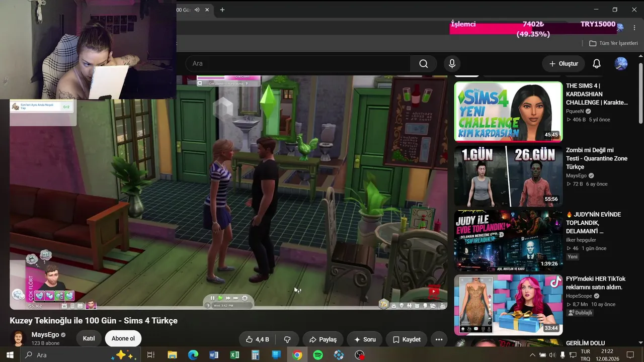Share the video with Paylaş
Screen dimensions: 644x362
click(323, 339)
